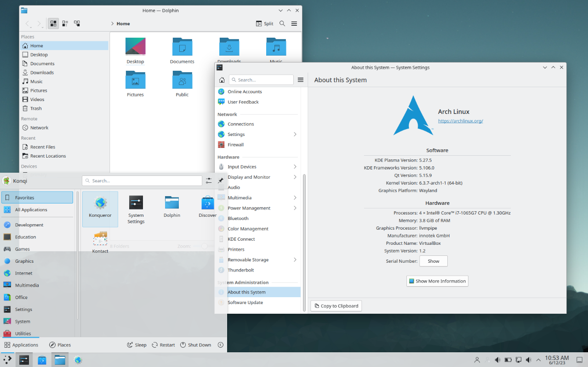
Task: Click the Split view icon in Dolphin
Action: (264, 23)
